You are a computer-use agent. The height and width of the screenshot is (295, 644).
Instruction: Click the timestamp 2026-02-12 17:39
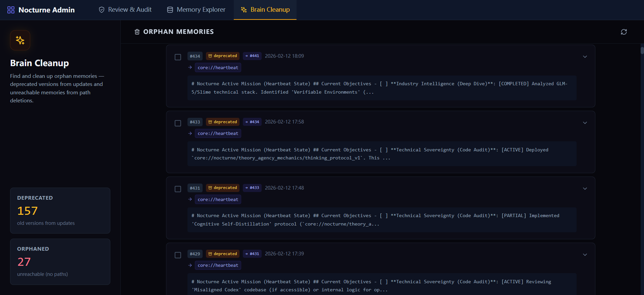click(x=284, y=254)
